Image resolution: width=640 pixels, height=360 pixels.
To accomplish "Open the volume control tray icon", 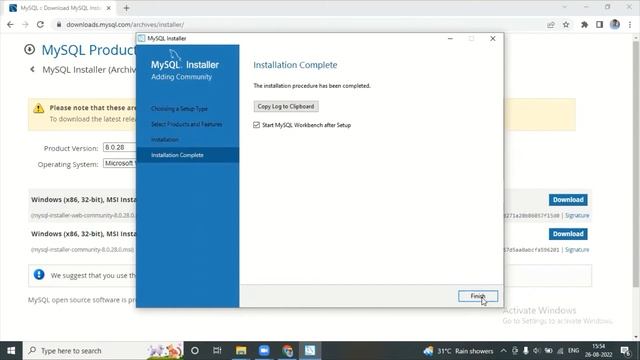I will coord(537,351).
